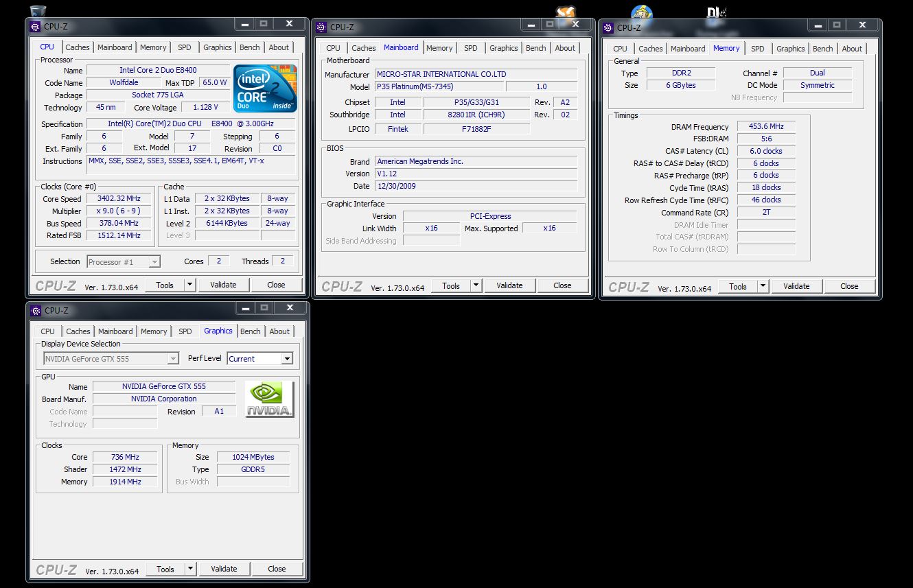
Task: Open the SPD tab in the CPU window
Action: point(185,47)
